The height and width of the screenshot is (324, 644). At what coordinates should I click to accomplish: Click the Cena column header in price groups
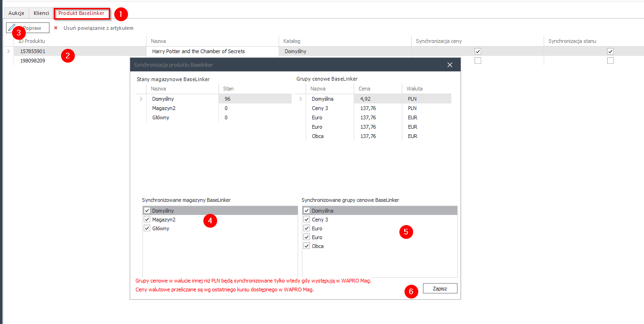coord(378,89)
